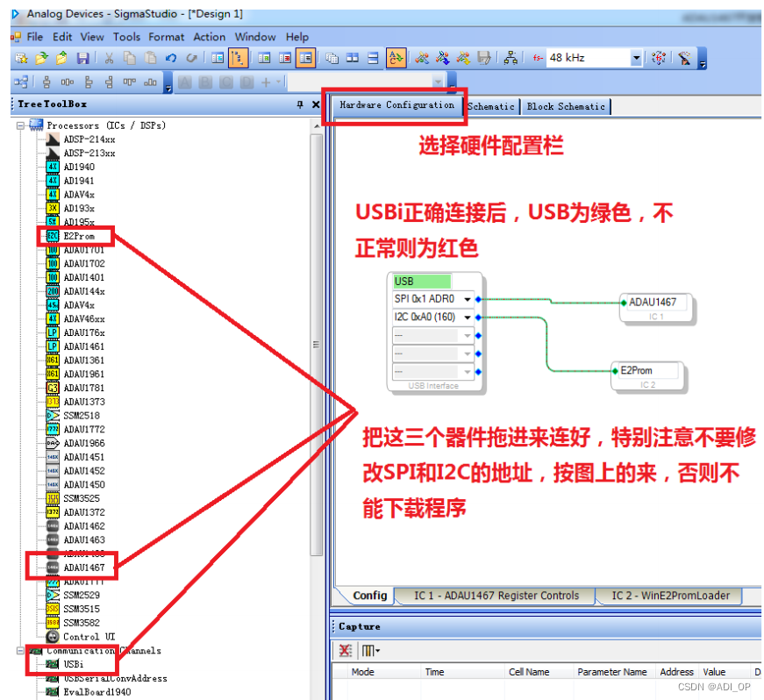Select the Config bottom tab
764x700 pixels.
point(369,596)
